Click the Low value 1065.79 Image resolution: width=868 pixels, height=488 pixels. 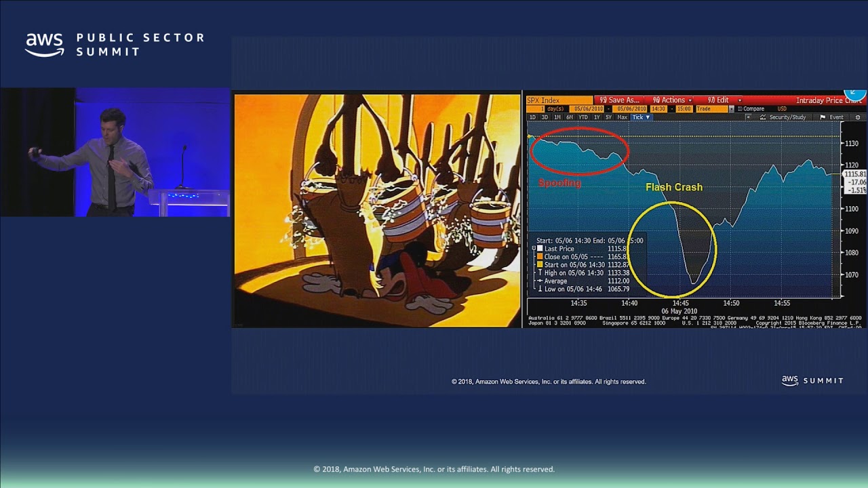click(618, 289)
